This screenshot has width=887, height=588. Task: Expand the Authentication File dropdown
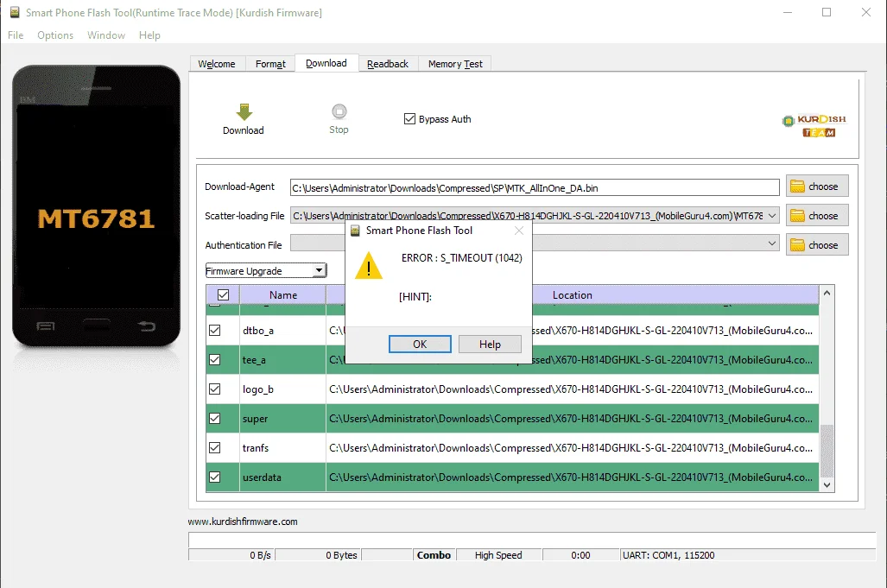pos(771,243)
